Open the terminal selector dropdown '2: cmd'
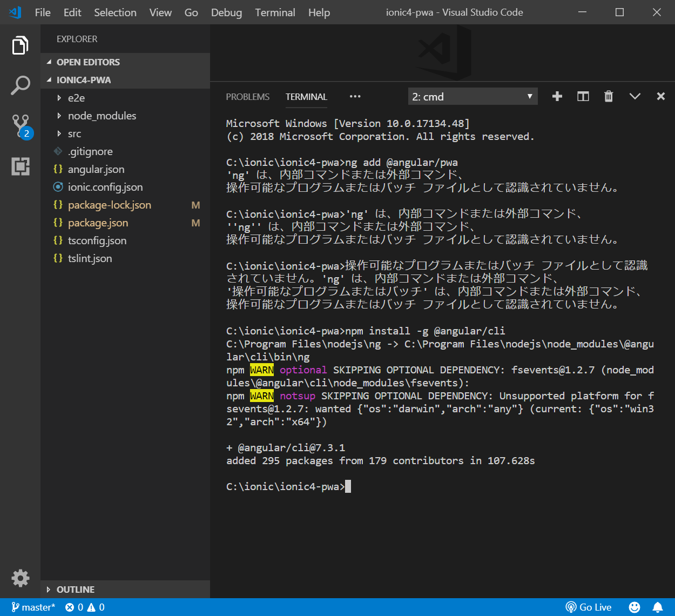 point(473,96)
